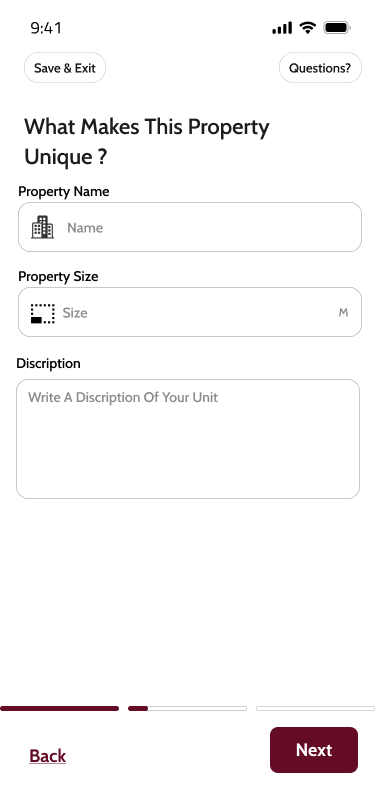The height and width of the screenshot is (811, 375).
Task: Focus the Size input field
Action: (x=190, y=312)
